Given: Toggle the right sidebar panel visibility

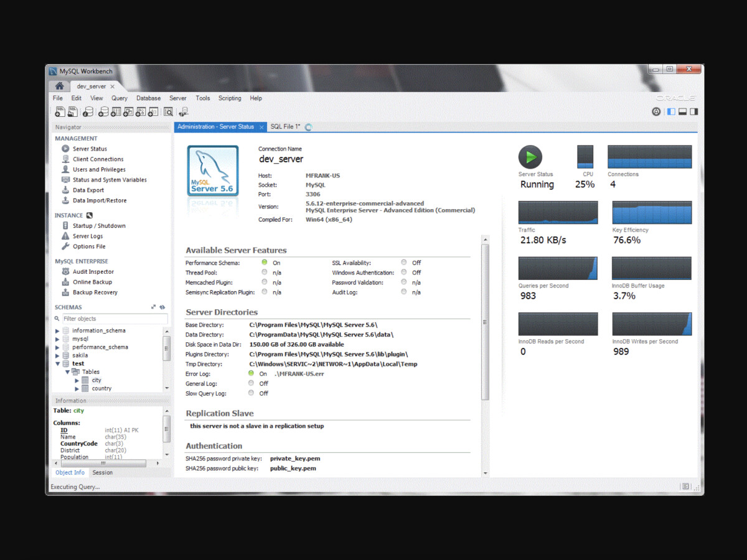Looking at the screenshot, I should tap(693, 112).
